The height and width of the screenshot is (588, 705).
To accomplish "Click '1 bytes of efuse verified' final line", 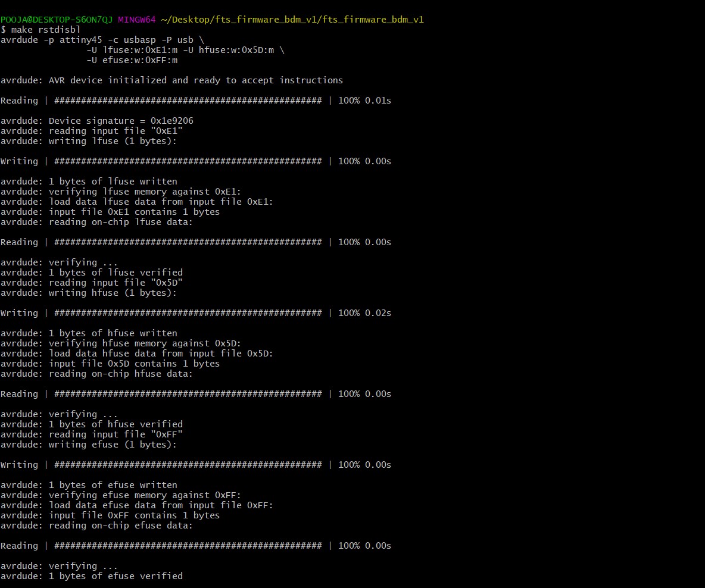I will tap(91, 576).
